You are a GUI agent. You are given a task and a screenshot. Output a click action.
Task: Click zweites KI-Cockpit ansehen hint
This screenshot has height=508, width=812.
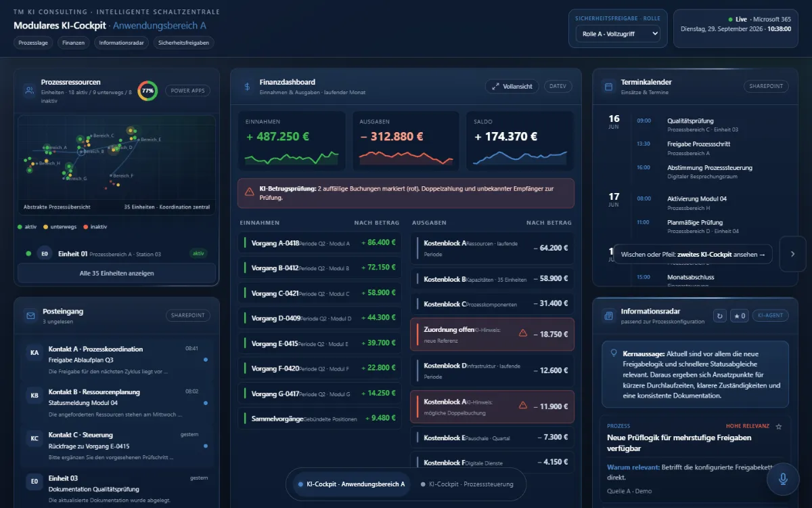coord(692,254)
